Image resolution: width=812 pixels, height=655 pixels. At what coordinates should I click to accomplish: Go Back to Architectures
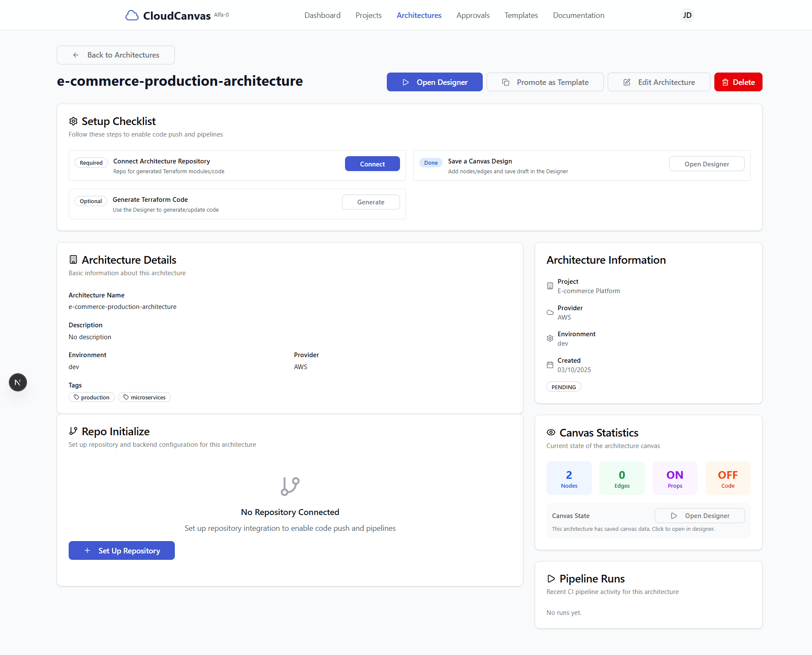[x=116, y=55]
